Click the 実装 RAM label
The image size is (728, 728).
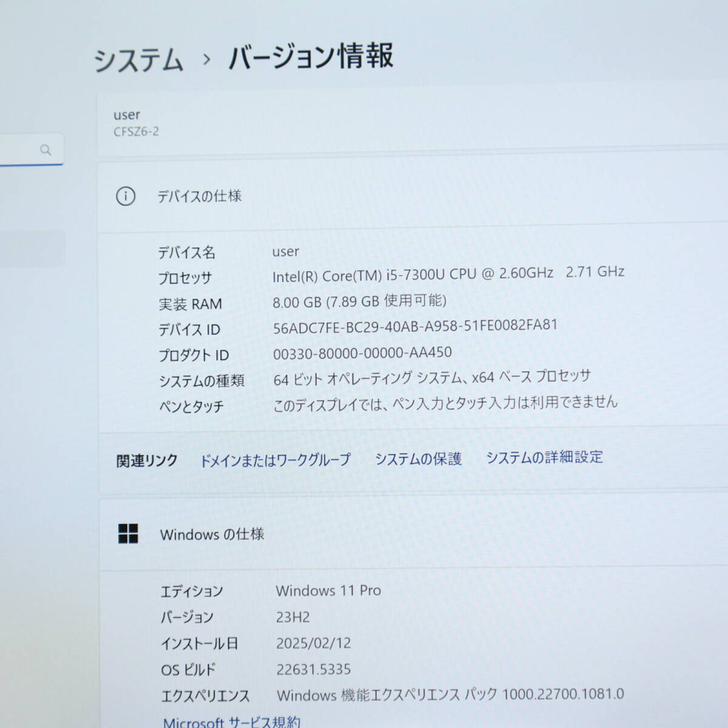click(190, 304)
